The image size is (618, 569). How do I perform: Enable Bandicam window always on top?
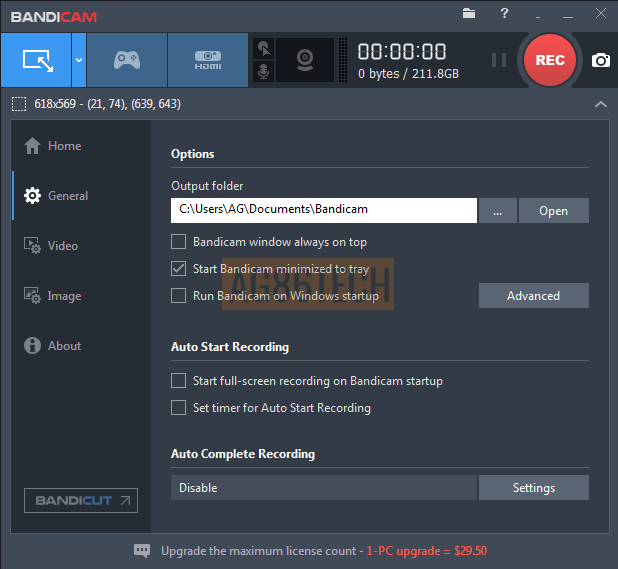tap(179, 242)
